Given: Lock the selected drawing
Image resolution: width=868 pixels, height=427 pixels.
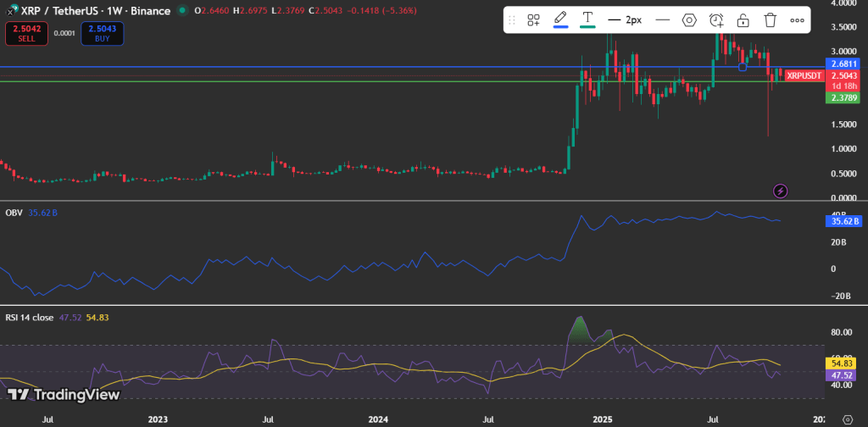Looking at the screenshot, I should (x=743, y=20).
